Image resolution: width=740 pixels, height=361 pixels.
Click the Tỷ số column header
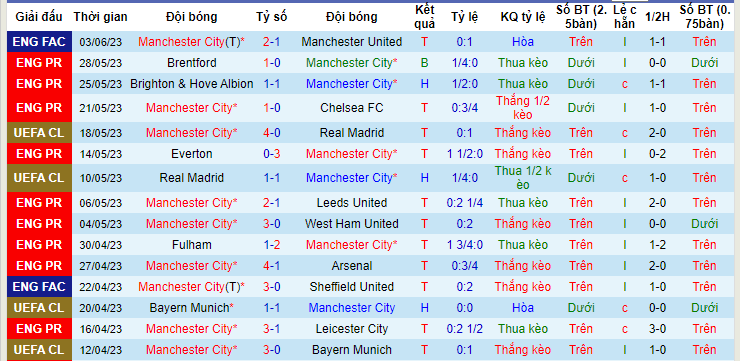(272, 17)
